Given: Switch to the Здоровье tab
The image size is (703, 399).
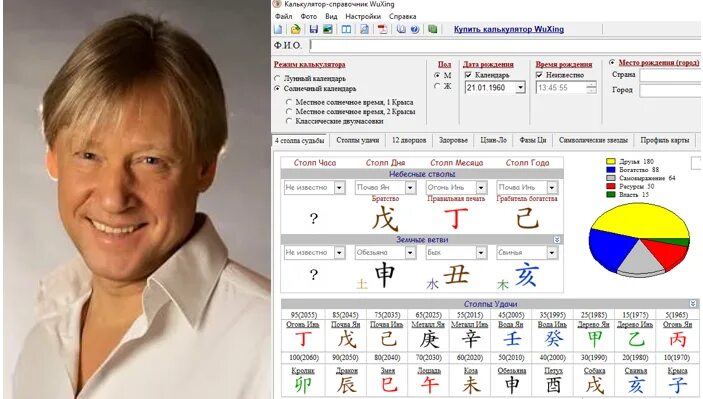Looking at the screenshot, I should [x=453, y=140].
